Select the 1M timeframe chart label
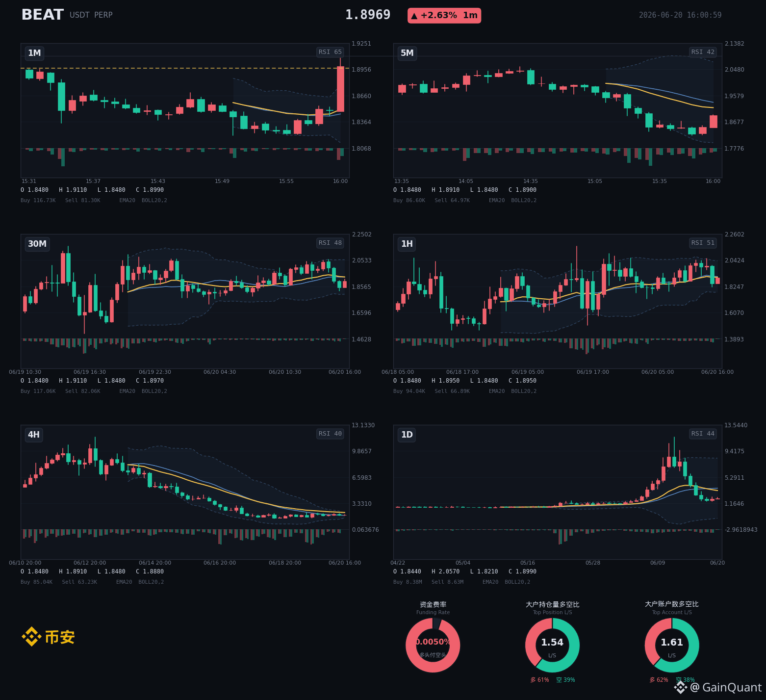The image size is (766, 700). pos(34,53)
